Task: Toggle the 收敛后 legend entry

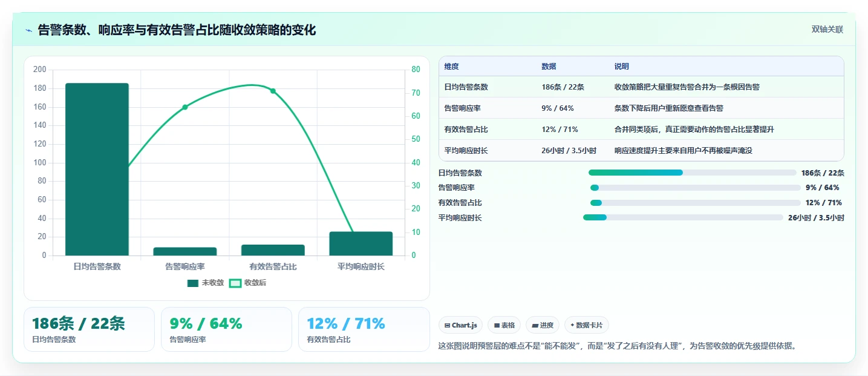Action: click(x=247, y=283)
